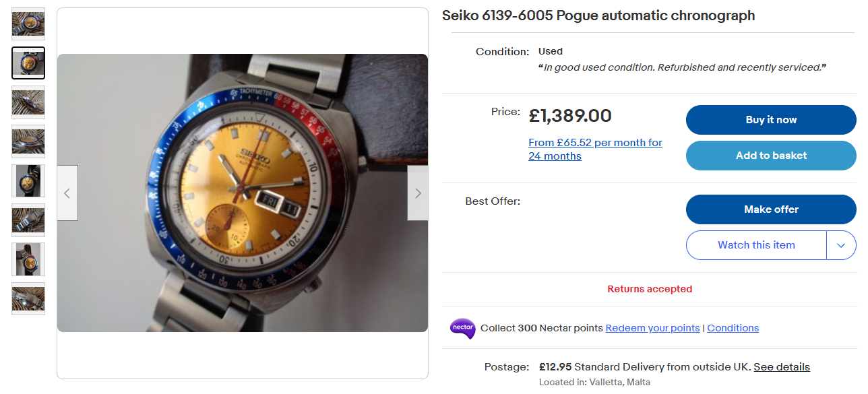This screenshot has height=394, width=868.
Task: Open the Nectar Conditions link
Action: coord(733,328)
